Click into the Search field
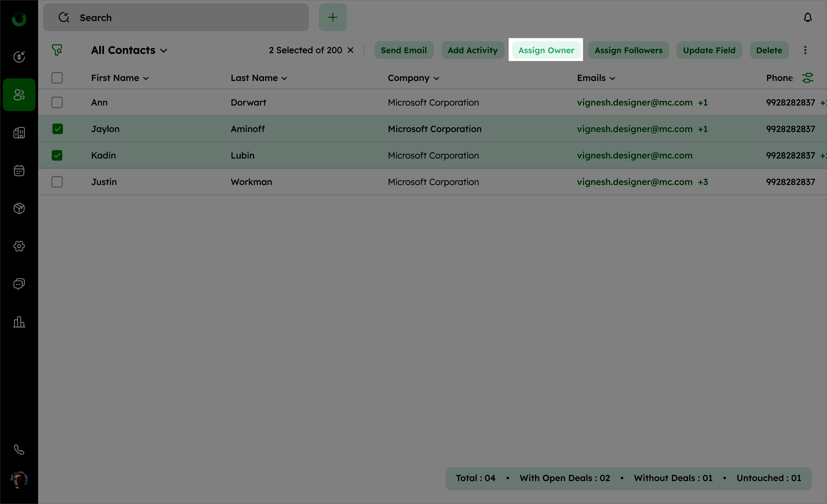The height and width of the screenshot is (504, 827). (x=188, y=18)
